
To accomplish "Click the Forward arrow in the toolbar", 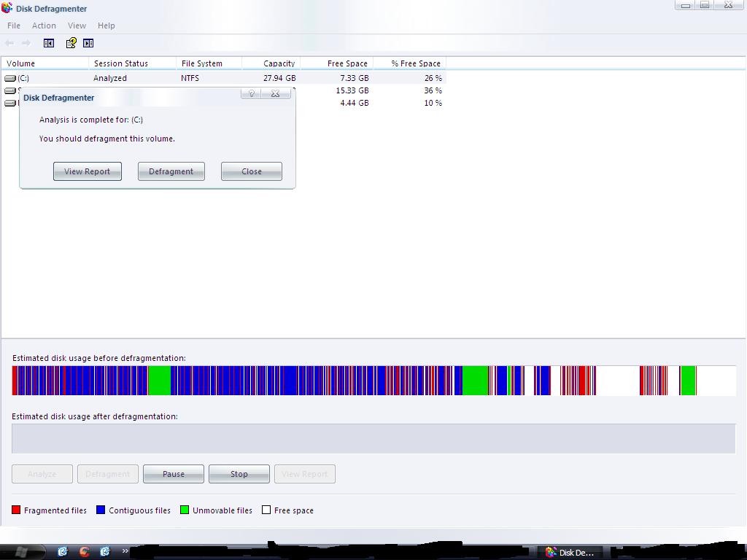I will coord(27,43).
